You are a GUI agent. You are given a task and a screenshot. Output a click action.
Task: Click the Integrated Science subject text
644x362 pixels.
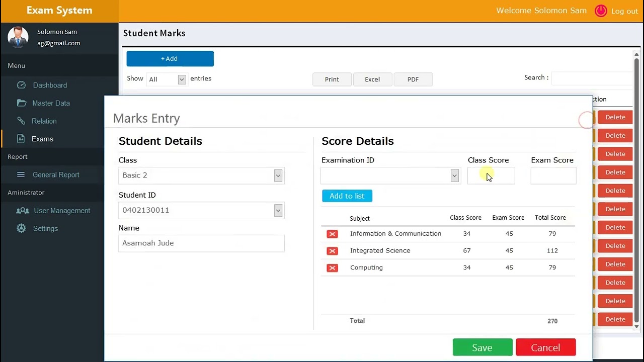point(380,250)
